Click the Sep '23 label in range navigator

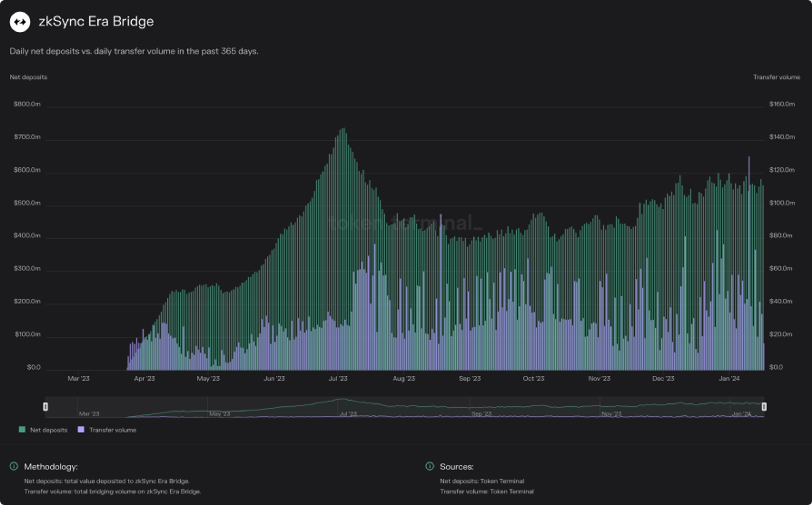(x=481, y=414)
